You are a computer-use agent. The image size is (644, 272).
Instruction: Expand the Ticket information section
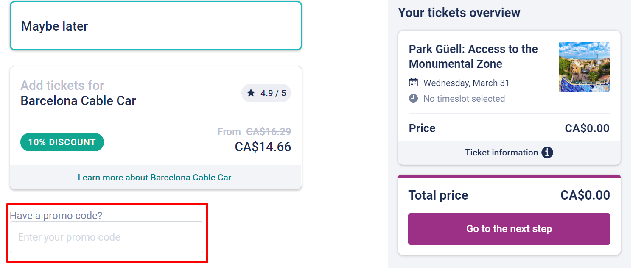click(x=509, y=153)
